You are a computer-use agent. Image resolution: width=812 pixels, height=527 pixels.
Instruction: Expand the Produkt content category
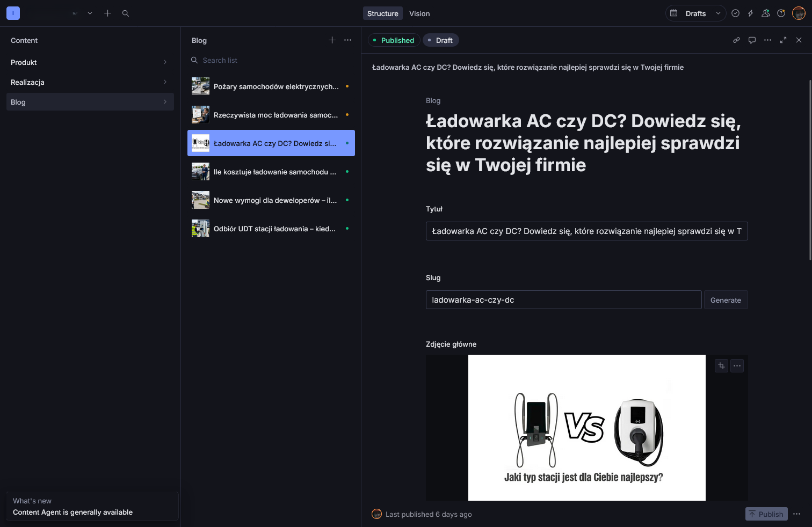point(90,62)
